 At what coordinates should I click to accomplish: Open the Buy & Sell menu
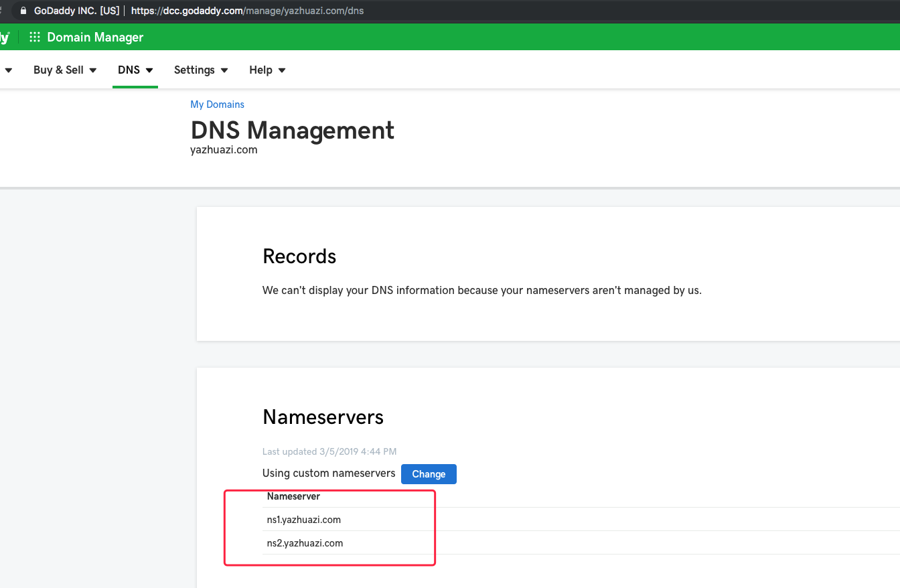pyautogui.click(x=58, y=70)
